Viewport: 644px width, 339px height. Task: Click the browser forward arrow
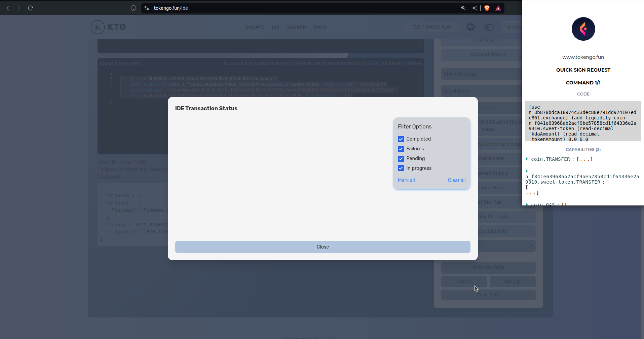click(x=19, y=8)
